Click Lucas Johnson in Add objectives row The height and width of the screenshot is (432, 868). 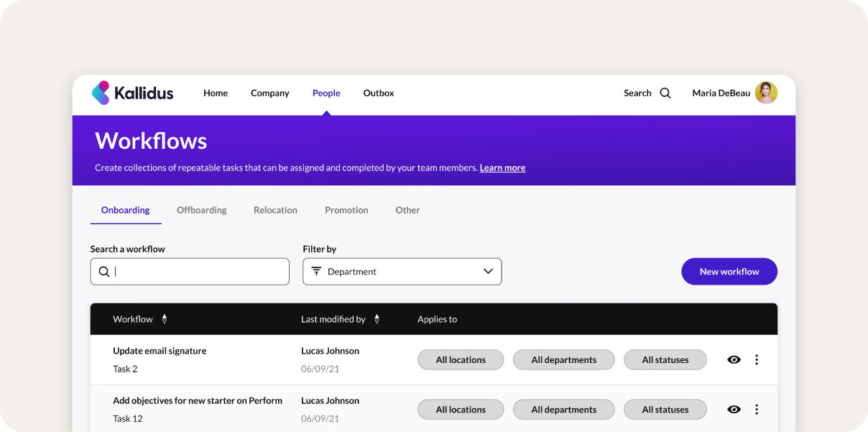(x=330, y=400)
